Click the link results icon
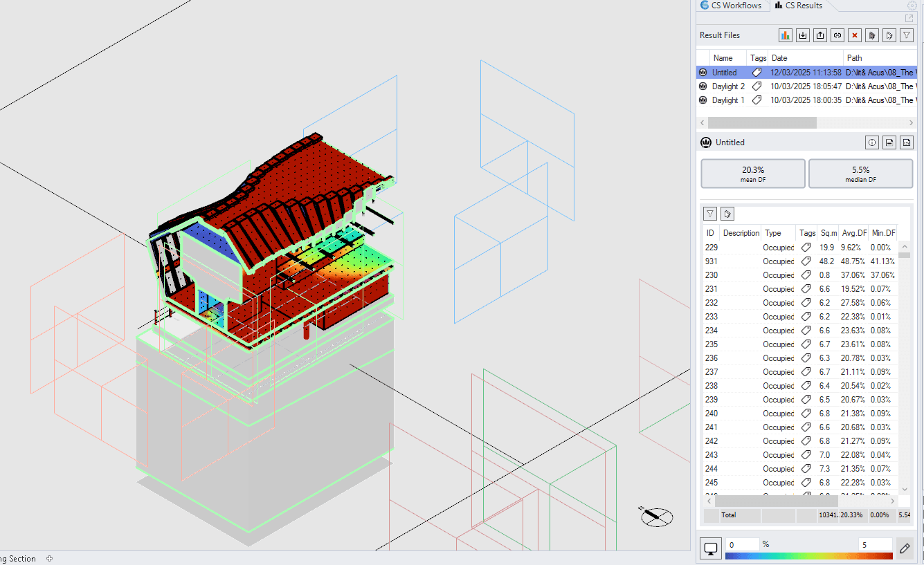 click(x=837, y=35)
